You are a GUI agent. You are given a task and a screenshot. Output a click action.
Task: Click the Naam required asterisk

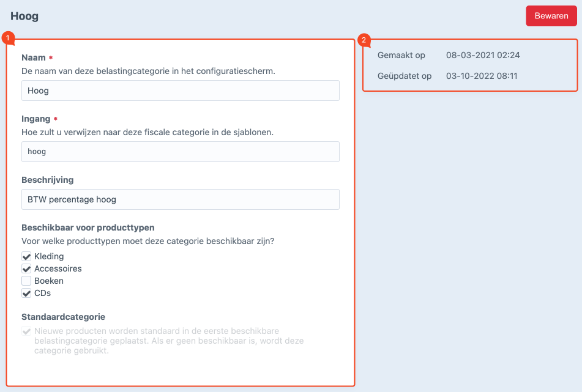(x=51, y=57)
